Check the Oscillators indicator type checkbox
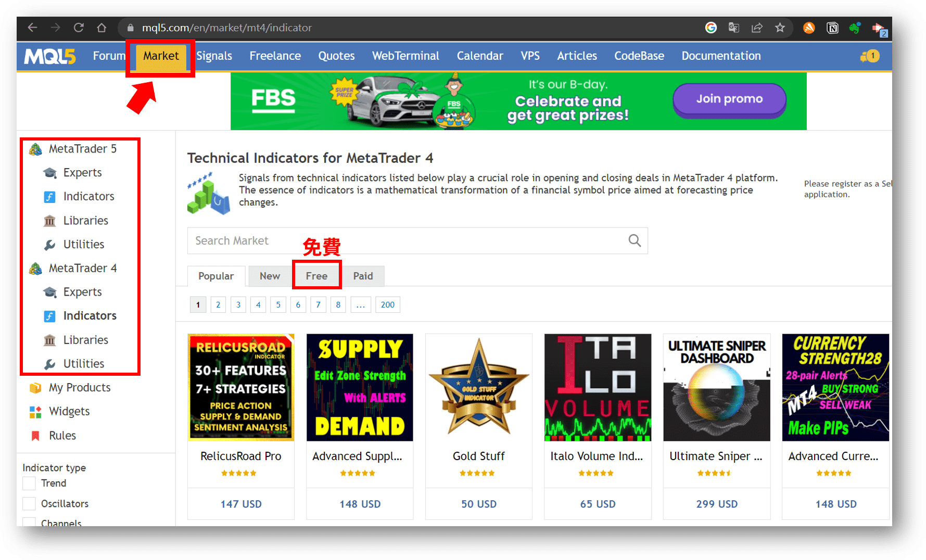Screen dimensions: 926x560 tap(30, 504)
